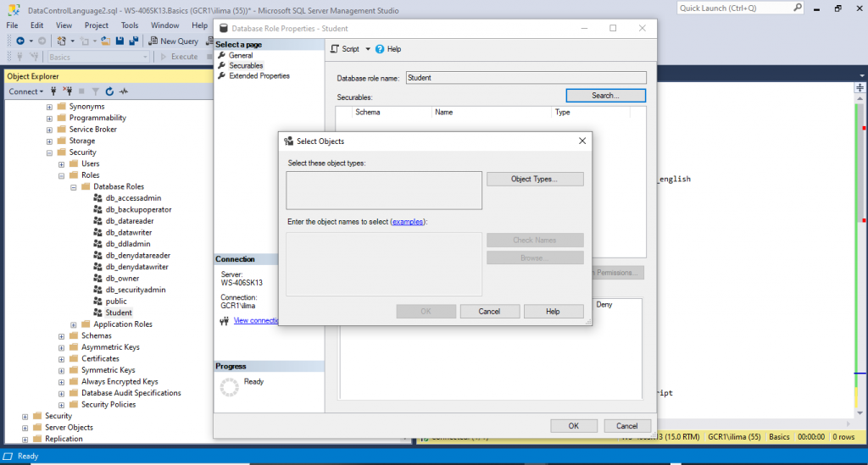Click the db_owner role icon
Screen dimensions: 868x465
[x=98, y=278]
